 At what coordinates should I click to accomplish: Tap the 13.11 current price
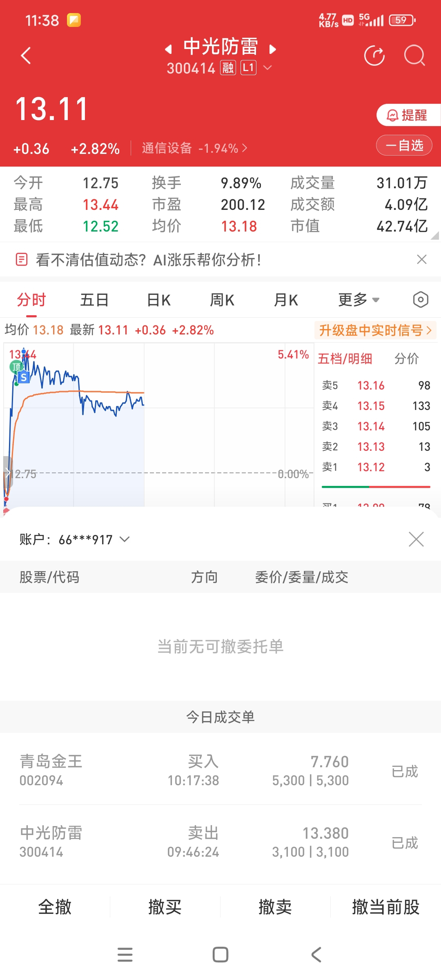point(51,109)
